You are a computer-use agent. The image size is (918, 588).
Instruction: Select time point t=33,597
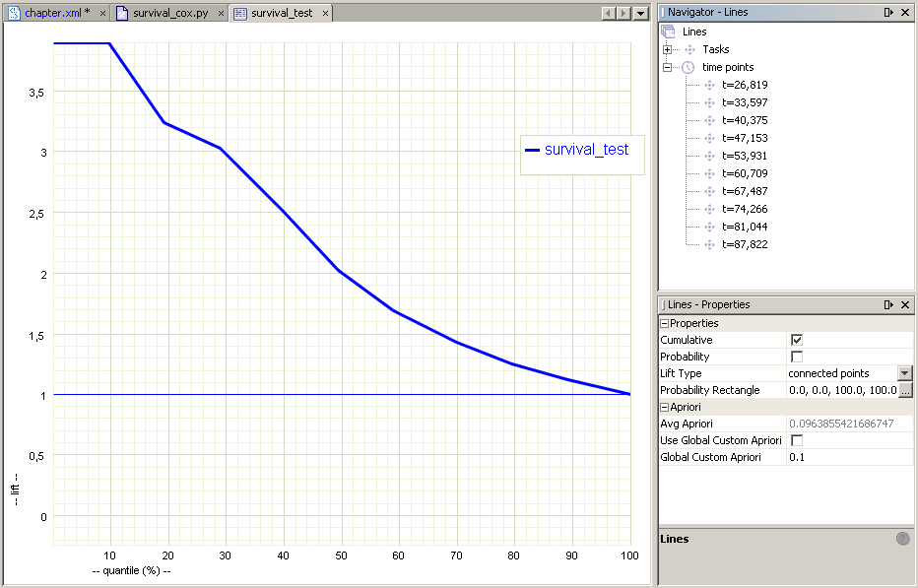pyautogui.click(x=745, y=102)
